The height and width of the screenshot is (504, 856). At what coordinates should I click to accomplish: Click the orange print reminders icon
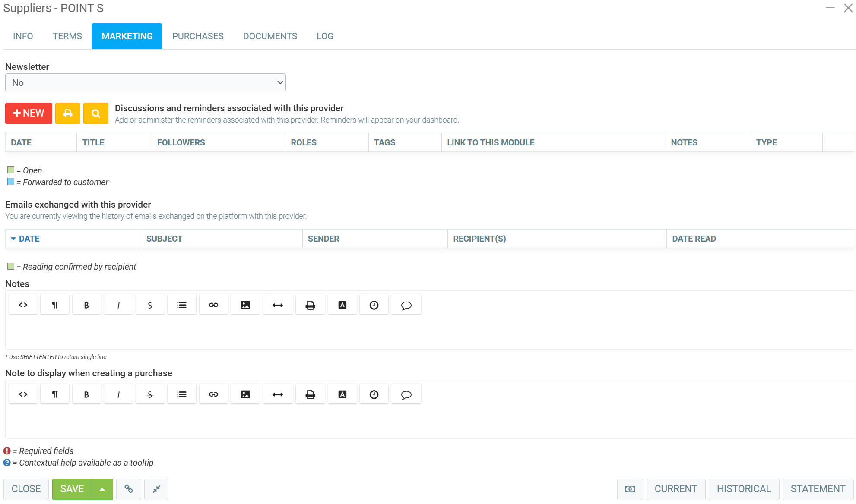68,113
